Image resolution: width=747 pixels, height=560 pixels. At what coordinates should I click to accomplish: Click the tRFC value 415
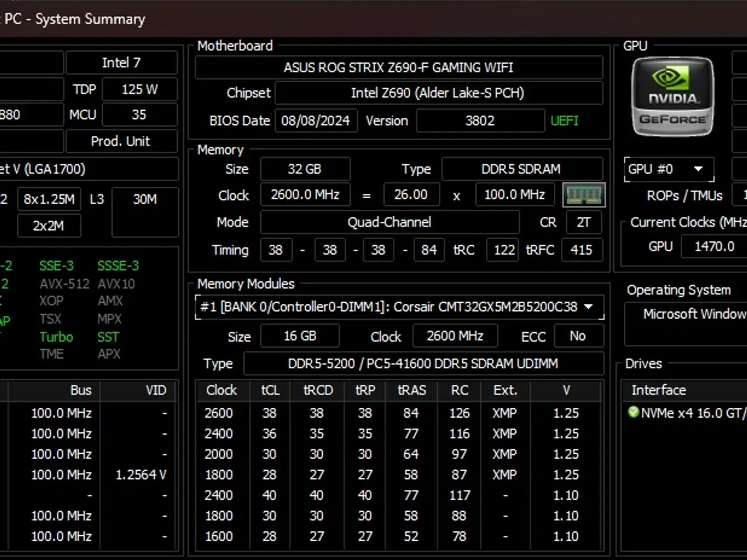581,250
